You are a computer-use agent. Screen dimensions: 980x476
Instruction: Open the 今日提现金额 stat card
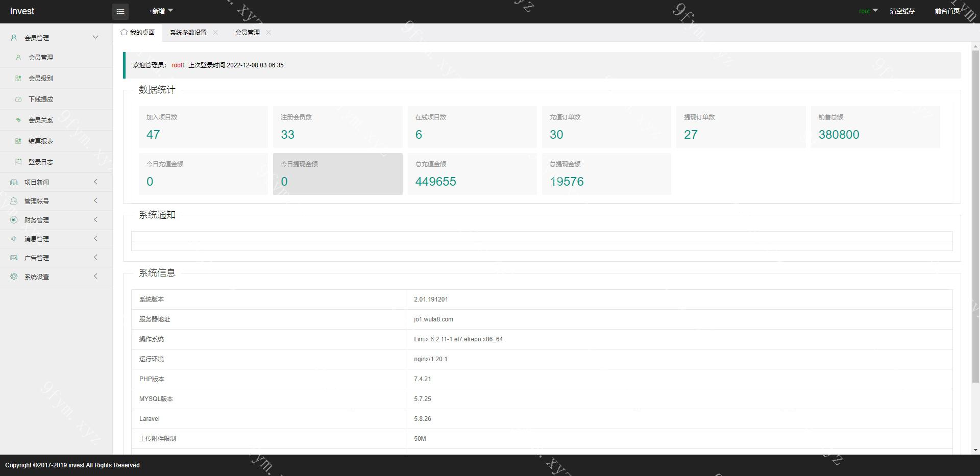(337, 174)
